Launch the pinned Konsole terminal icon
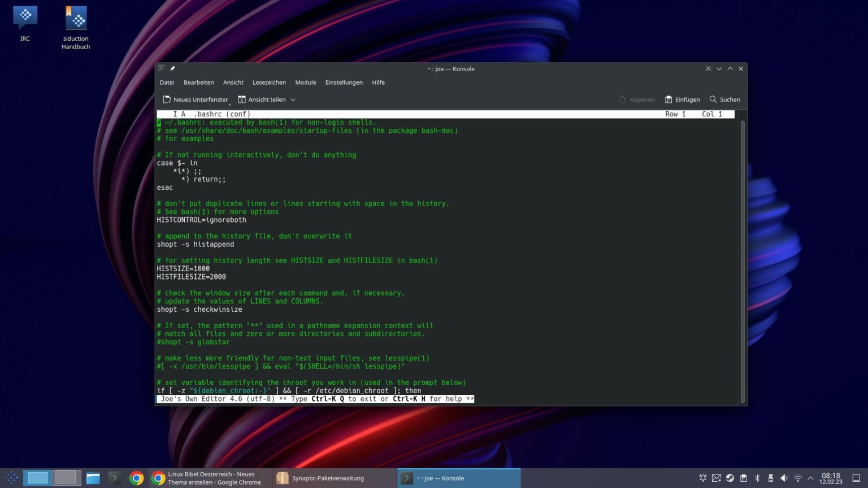The width and height of the screenshot is (868, 488). click(x=115, y=478)
